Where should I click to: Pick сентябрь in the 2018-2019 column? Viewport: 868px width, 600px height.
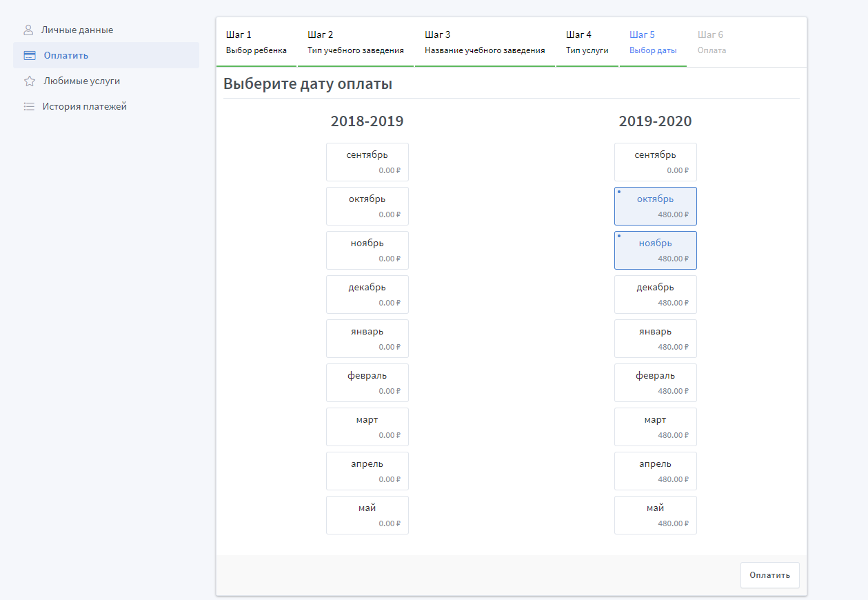point(367,162)
